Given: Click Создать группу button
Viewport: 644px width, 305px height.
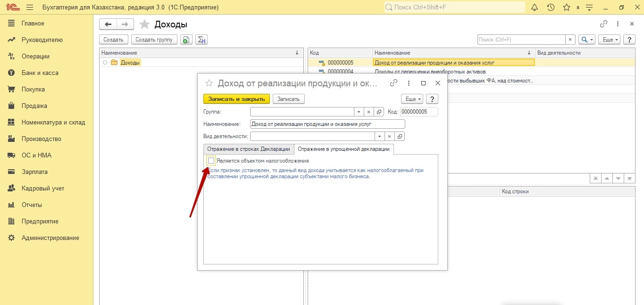Looking at the screenshot, I should (154, 40).
